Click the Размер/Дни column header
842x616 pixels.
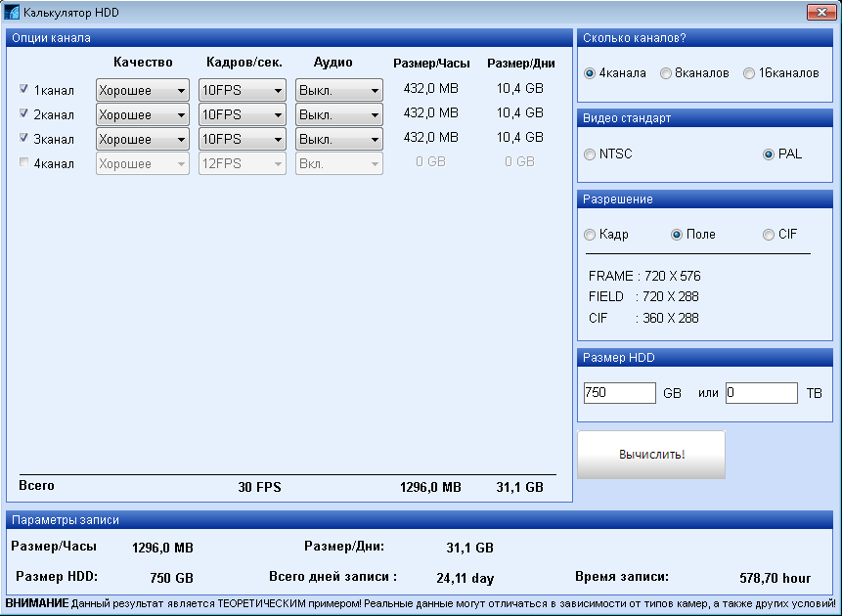tap(521, 64)
